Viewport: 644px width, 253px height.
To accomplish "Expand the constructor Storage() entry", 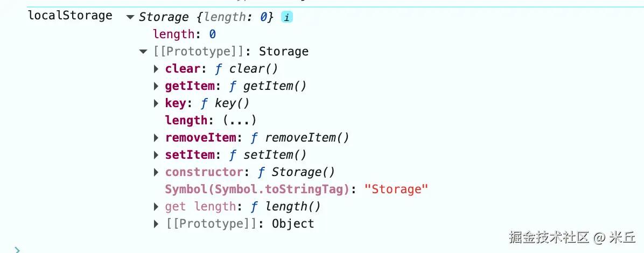I will (x=156, y=172).
